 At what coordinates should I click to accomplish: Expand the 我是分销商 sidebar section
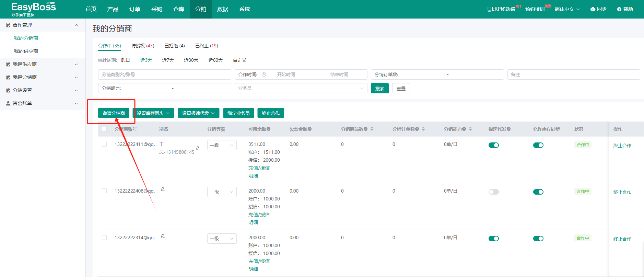pyautogui.click(x=77, y=77)
